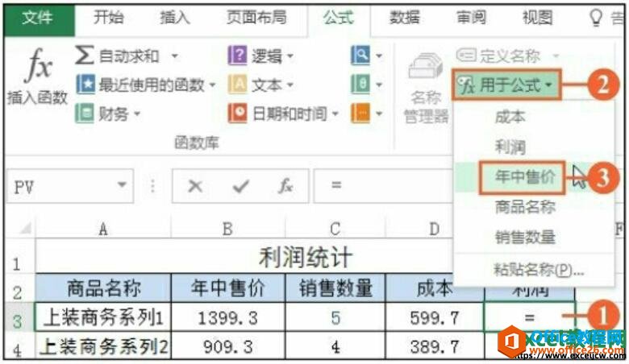The width and height of the screenshot is (629, 364).
Task: Open the Use in Formula (用于公式) dropdown
Action: (x=506, y=85)
